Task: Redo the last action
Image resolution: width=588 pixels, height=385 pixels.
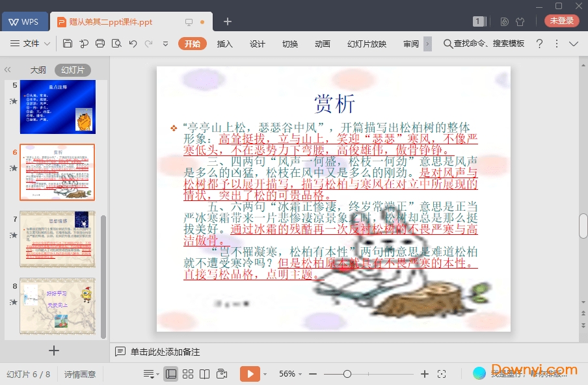Action: tap(149, 44)
